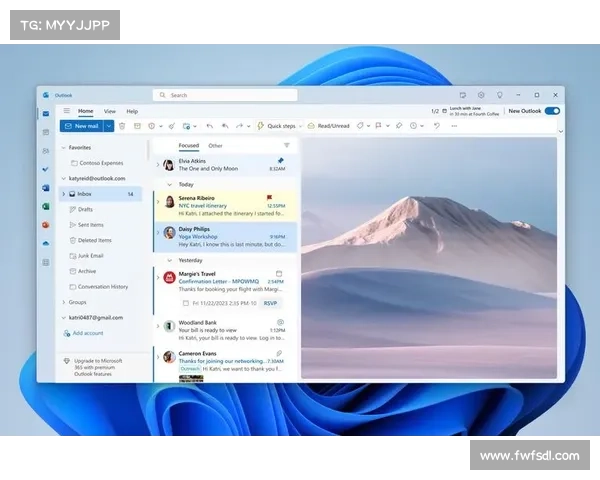This screenshot has width=600, height=480.
Task: Click the Archive icon in toolbar
Action: 137,126
